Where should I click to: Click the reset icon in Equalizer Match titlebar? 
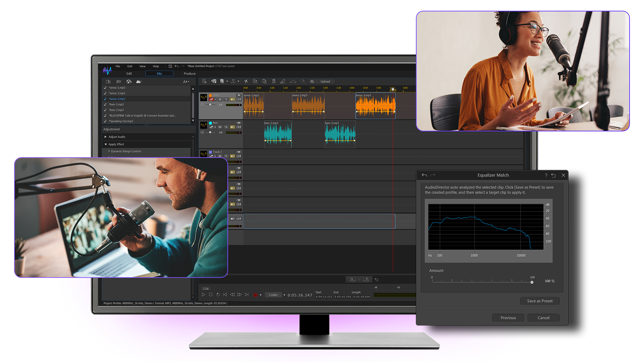(553, 175)
